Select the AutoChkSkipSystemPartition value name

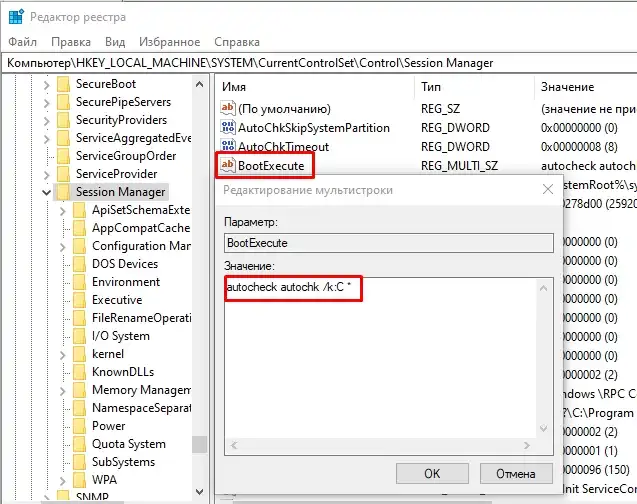(314, 128)
